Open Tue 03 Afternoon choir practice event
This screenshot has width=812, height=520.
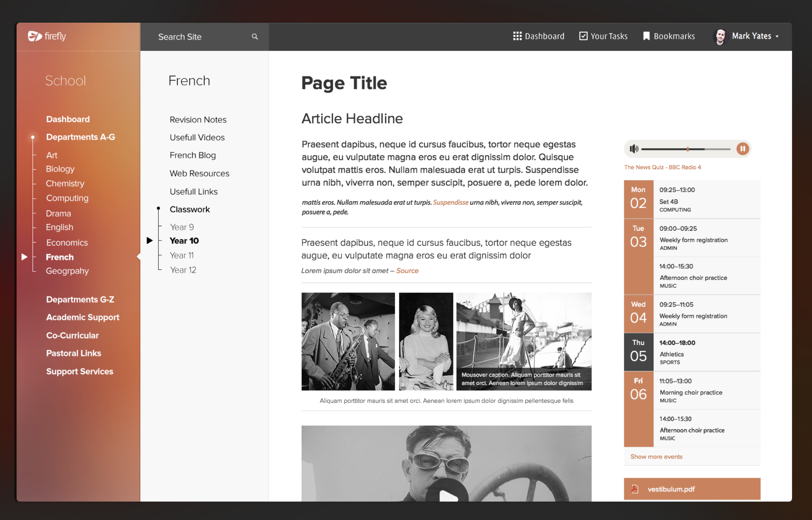coord(707,276)
